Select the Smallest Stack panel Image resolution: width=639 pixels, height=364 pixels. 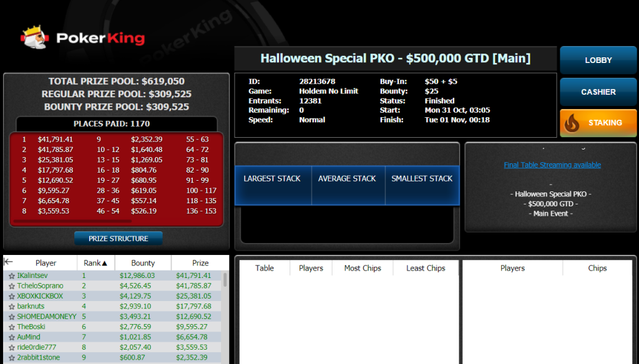click(422, 185)
